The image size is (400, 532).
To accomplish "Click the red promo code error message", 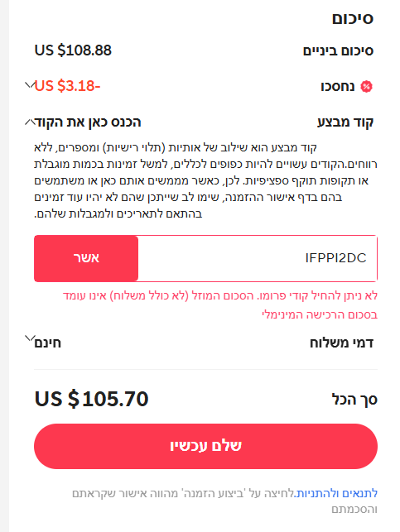I will click(220, 305).
